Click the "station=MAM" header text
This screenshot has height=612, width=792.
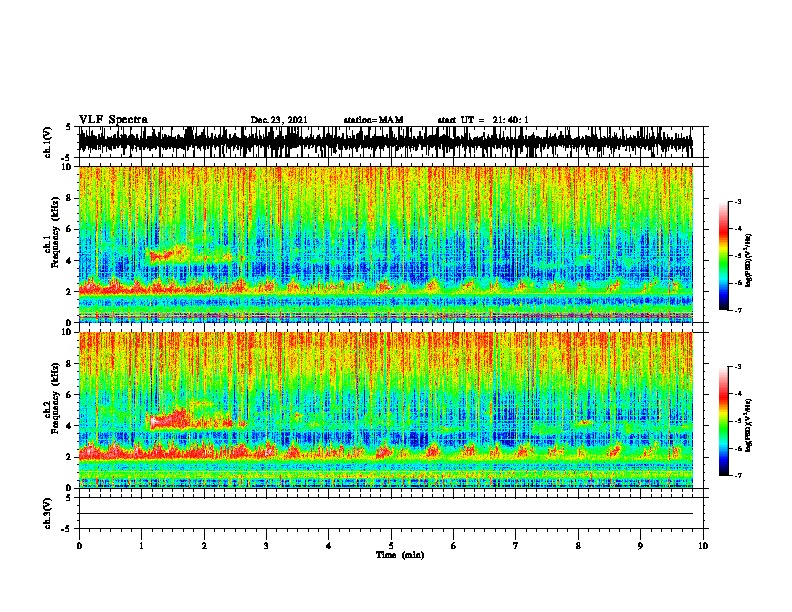pos(373,120)
